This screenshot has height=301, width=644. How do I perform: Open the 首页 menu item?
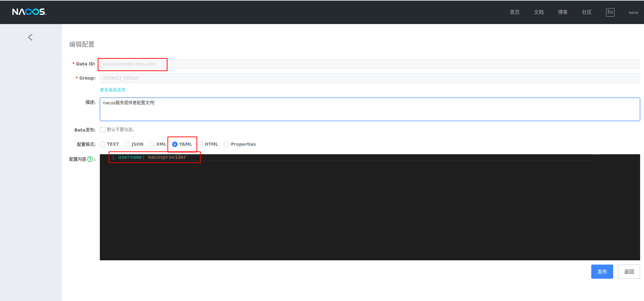[x=514, y=12]
